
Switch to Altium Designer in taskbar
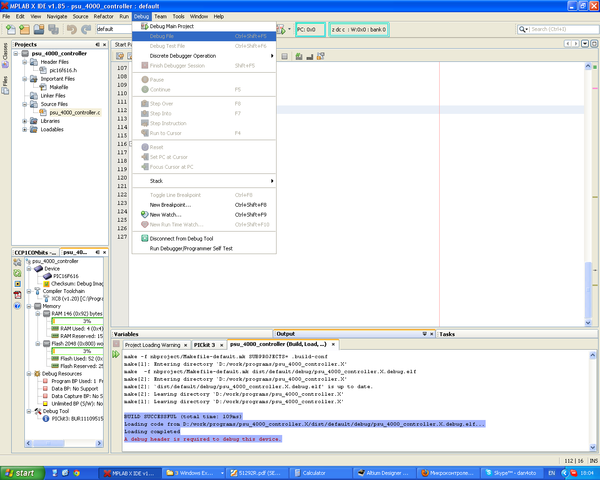click(x=384, y=473)
